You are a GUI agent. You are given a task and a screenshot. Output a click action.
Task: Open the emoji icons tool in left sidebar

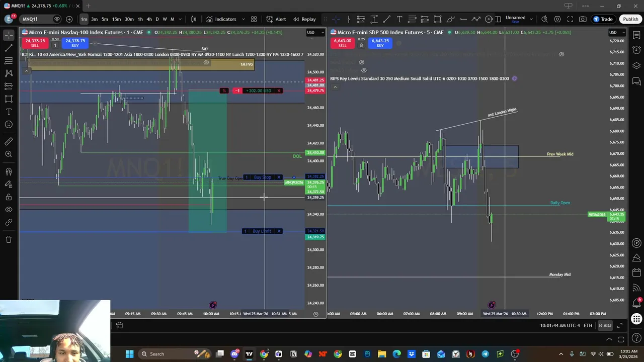tap(9, 124)
